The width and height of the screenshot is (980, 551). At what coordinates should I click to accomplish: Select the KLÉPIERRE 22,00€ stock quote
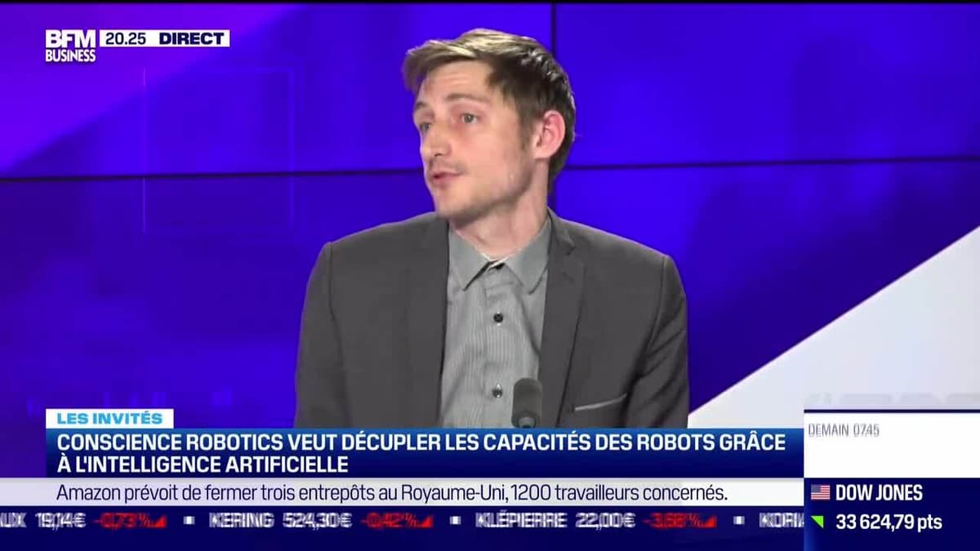click(555, 520)
